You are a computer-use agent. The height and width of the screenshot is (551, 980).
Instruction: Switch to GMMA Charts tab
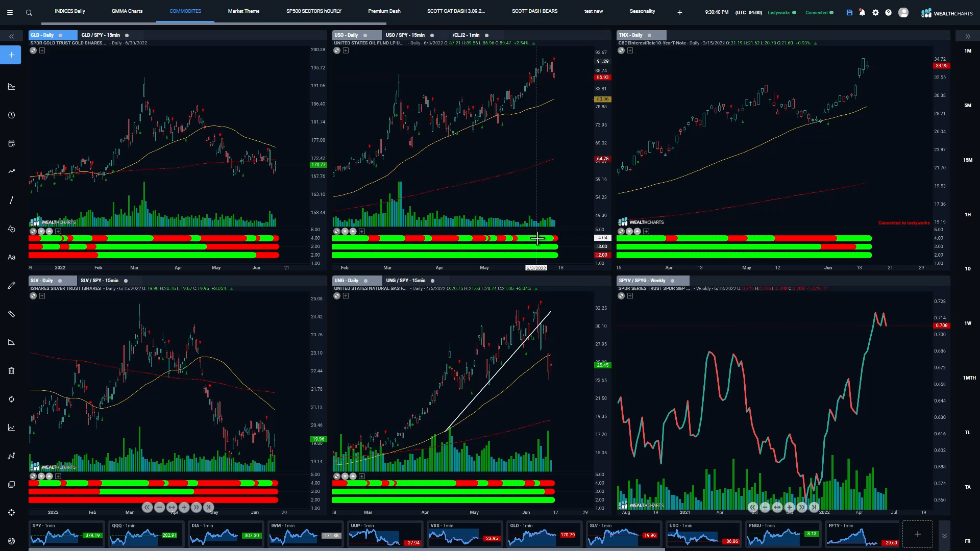[127, 11]
